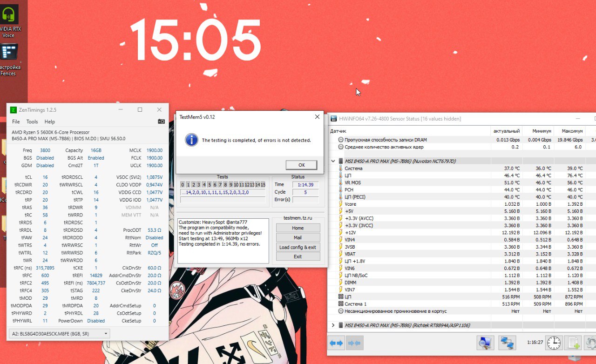Toggle test 14 box in TestMem5
This screenshot has width=596, height=364.
pyautogui.click(x=258, y=185)
